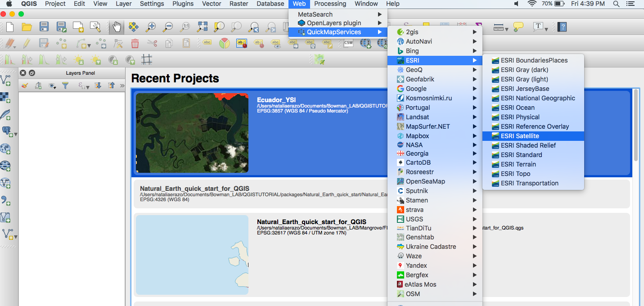
Task: Open the OpenLayers plugin submenu
Action: tap(338, 23)
